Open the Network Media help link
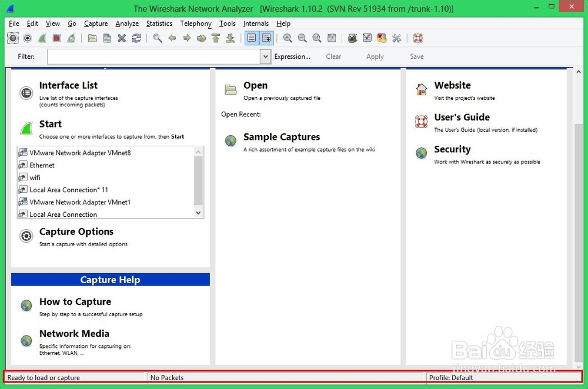This screenshot has height=389, width=588. (x=74, y=334)
